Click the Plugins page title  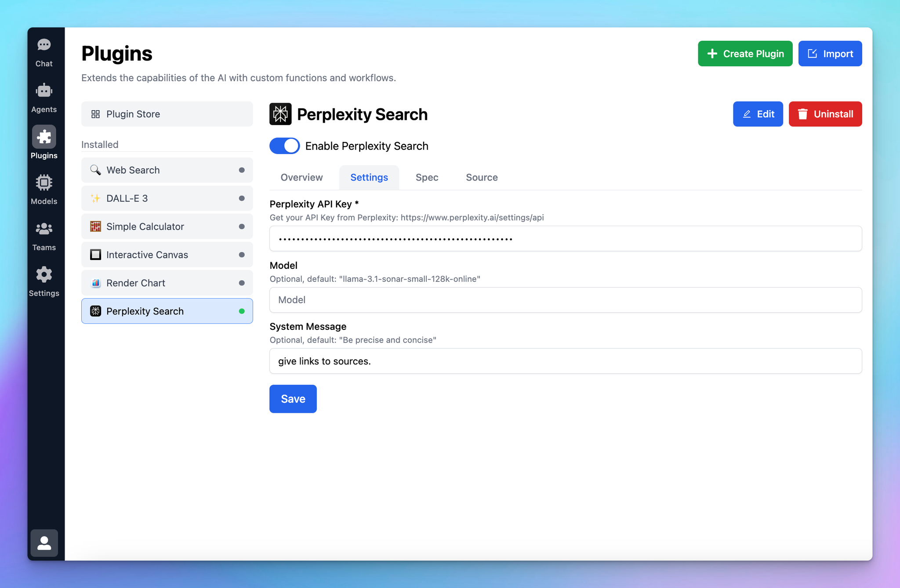[x=117, y=54]
